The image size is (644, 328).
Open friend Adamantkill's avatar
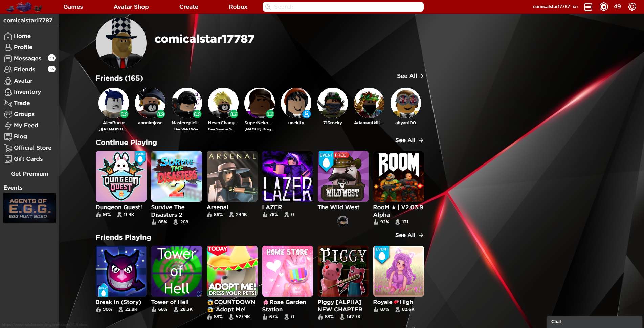pos(369,103)
